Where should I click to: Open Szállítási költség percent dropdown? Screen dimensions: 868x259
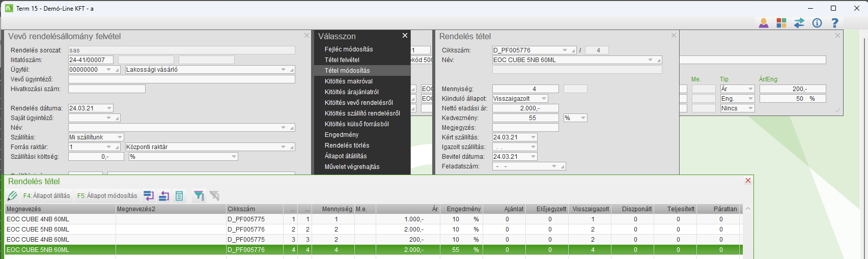(234, 157)
